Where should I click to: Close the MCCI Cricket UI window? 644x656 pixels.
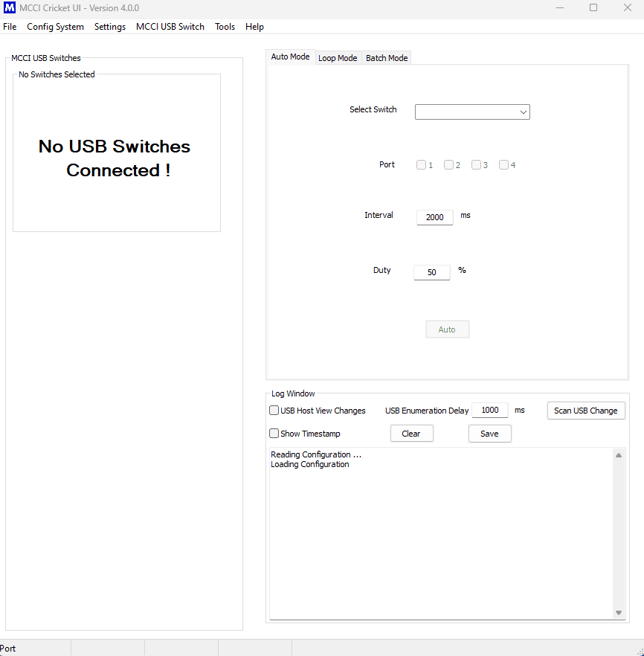(x=628, y=7)
